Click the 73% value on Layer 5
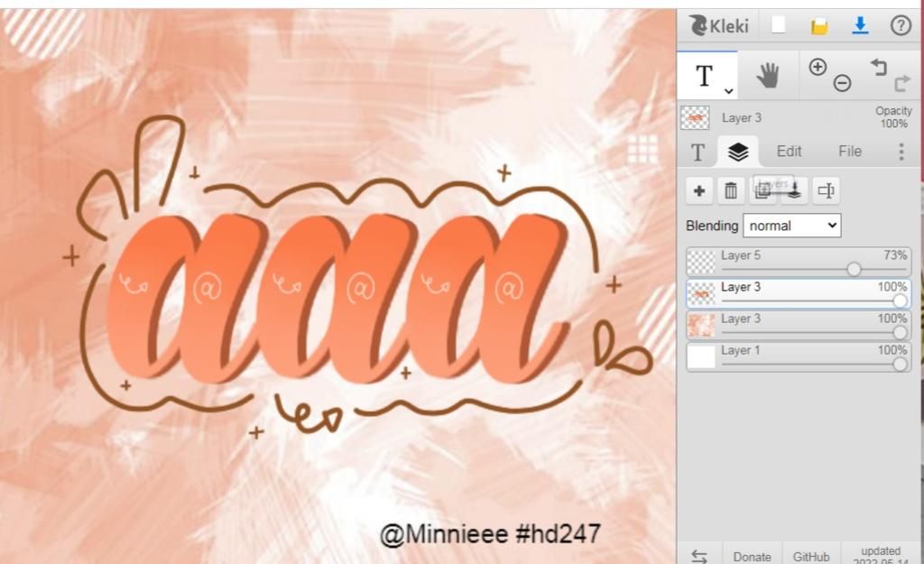The image size is (924, 564). (x=895, y=255)
